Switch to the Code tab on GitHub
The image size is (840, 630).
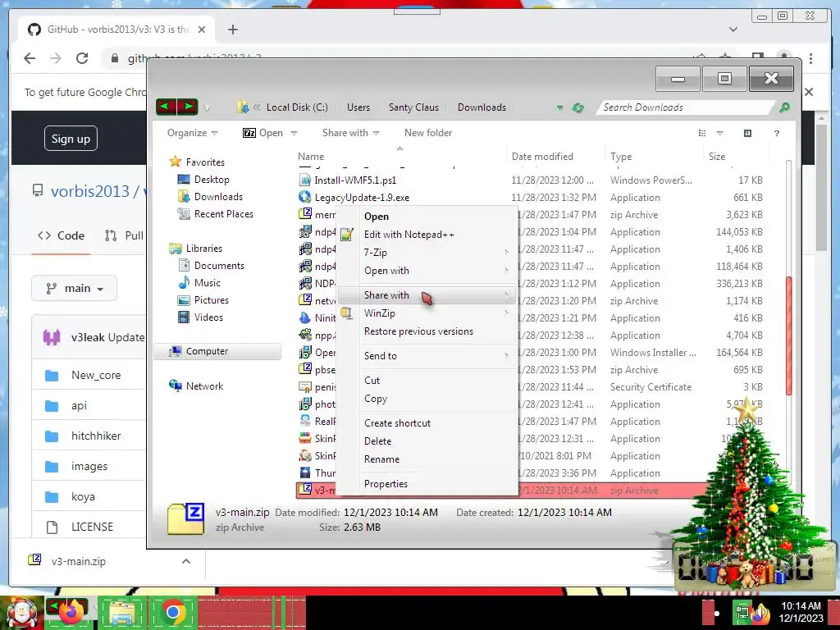click(62, 235)
